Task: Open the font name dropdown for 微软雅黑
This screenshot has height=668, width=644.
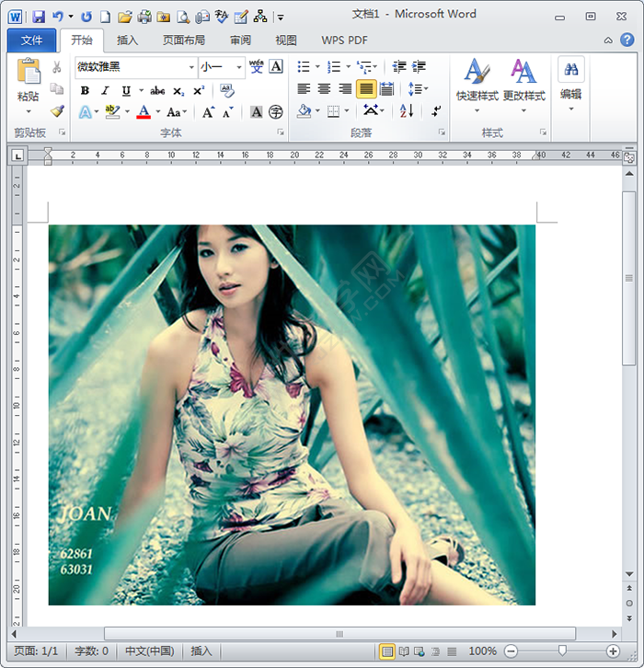Action: pos(191,67)
